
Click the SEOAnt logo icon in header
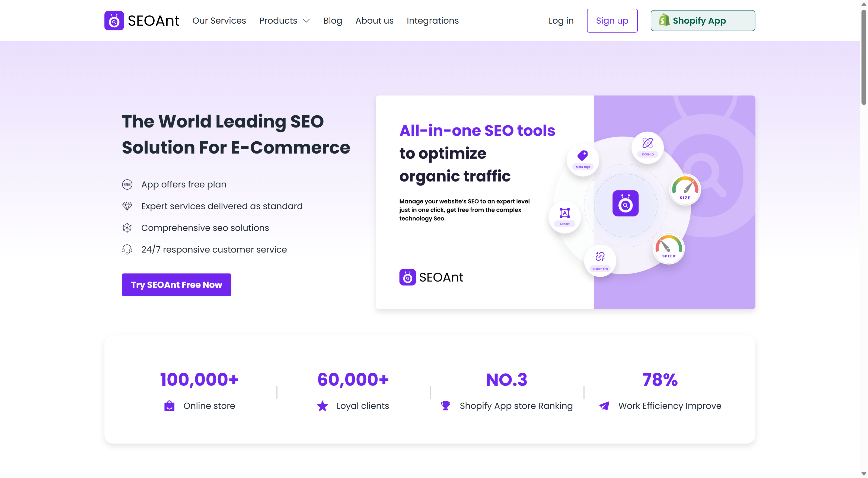coord(114,21)
